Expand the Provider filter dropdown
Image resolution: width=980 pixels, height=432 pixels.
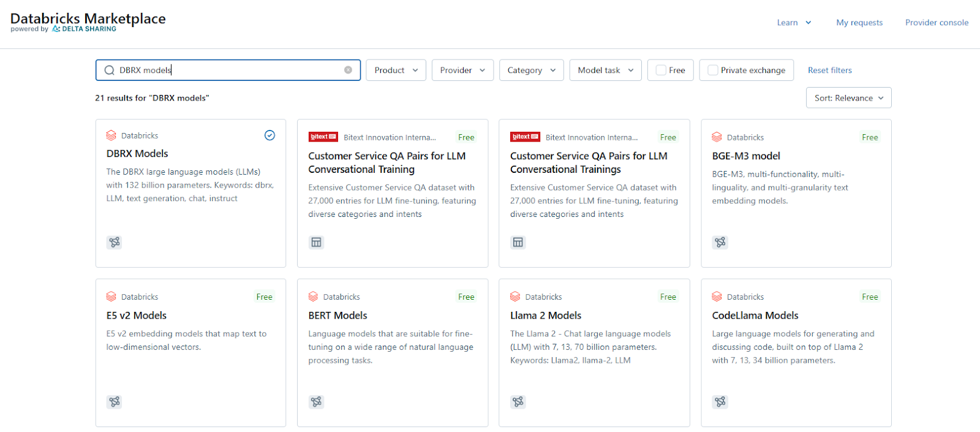tap(462, 70)
